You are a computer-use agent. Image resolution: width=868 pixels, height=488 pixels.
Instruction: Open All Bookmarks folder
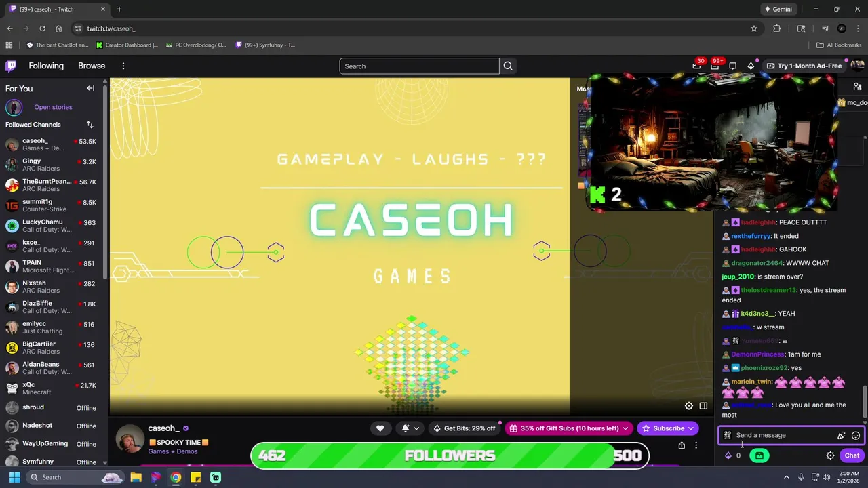[839, 45]
